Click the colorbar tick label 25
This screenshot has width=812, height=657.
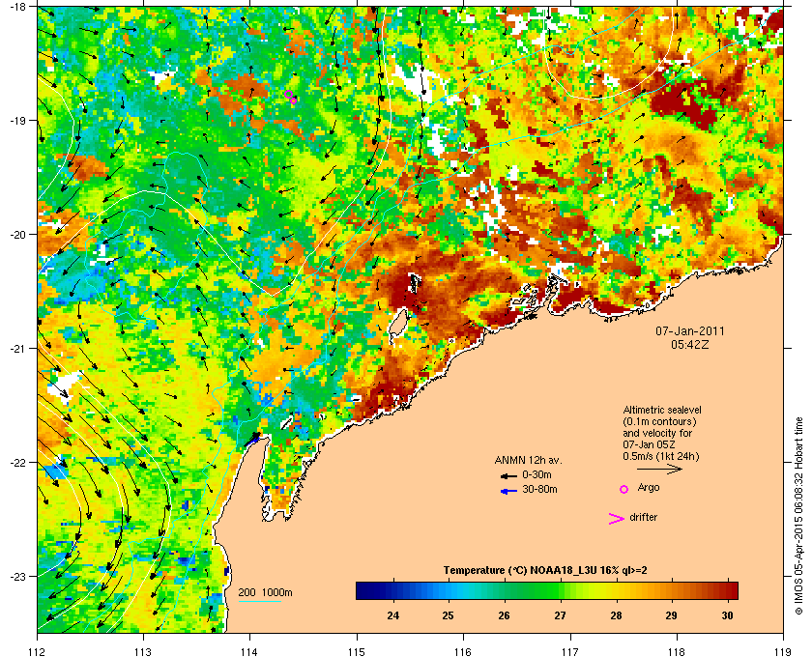tap(448, 615)
